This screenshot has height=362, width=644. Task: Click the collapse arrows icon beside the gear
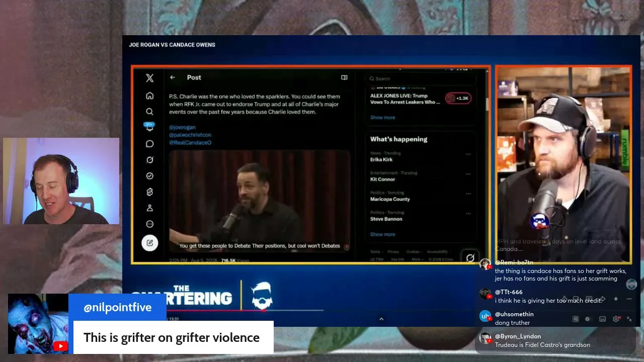point(629,319)
